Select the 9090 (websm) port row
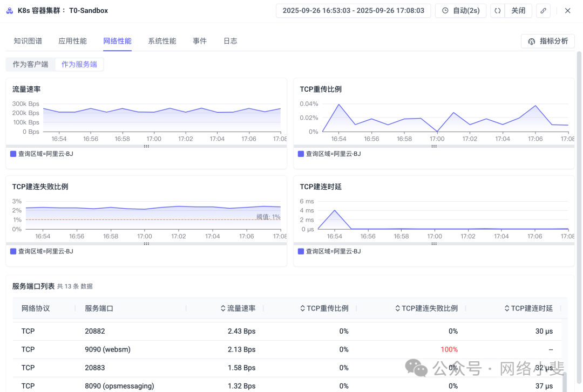This screenshot has width=583, height=392. click(x=108, y=349)
